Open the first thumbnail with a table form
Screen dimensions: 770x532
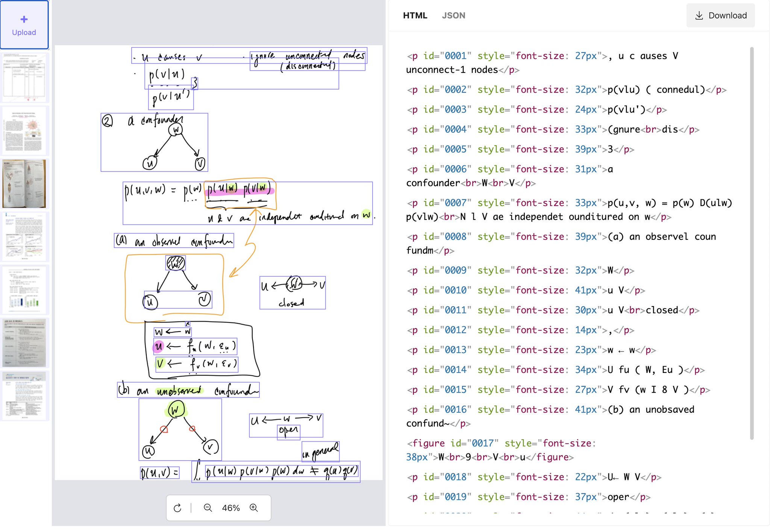[x=24, y=78]
